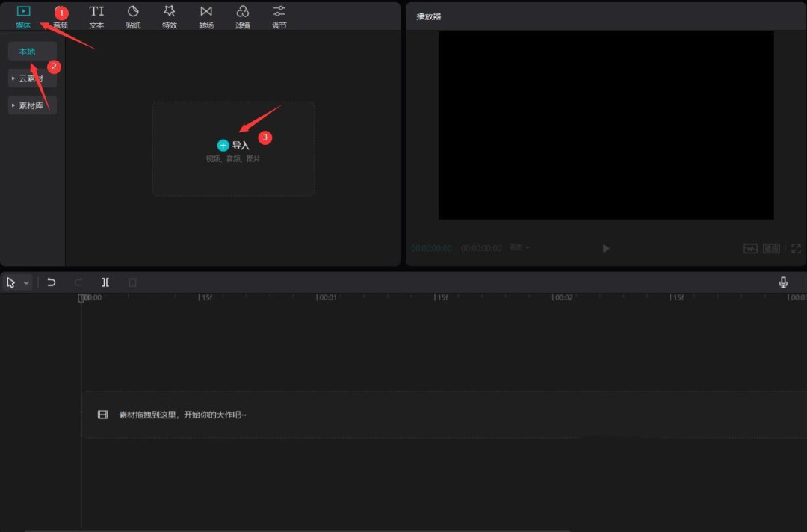Open the 特效 (Effects) panel
Screen dimensions: 807x532
coord(170,16)
